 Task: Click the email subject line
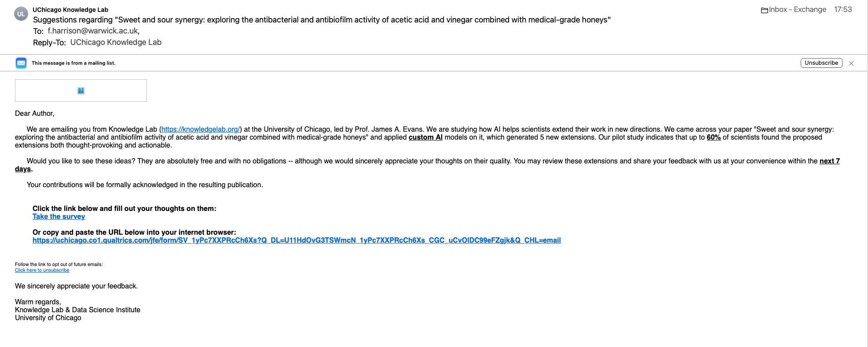tap(322, 20)
